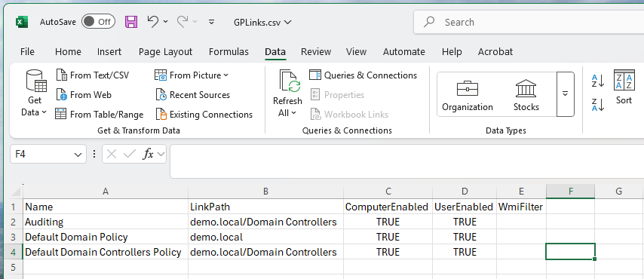Image resolution: width=644 pixels, height=279 pixels.
Task: Open the Review tab
Action: (x=315, y=52)
